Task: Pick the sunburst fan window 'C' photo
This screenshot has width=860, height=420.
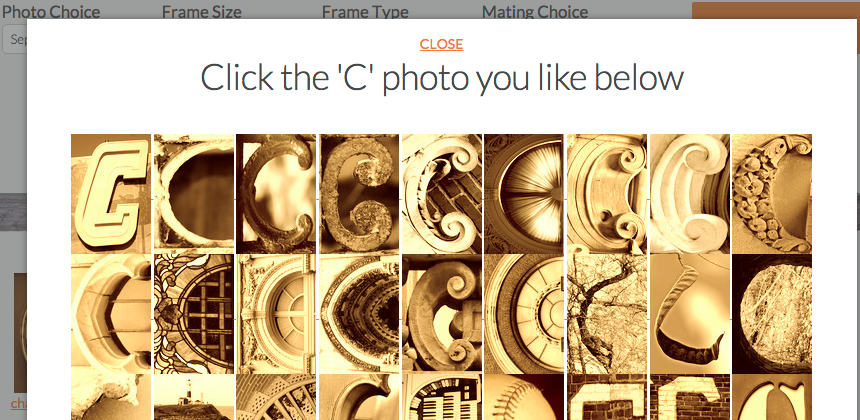Action: (524, 194)
